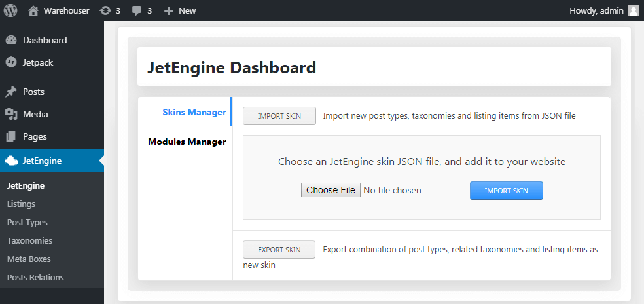Open the Jetpack sidebar icon
The width and height of the screenshot is (644, 304).
11,62
